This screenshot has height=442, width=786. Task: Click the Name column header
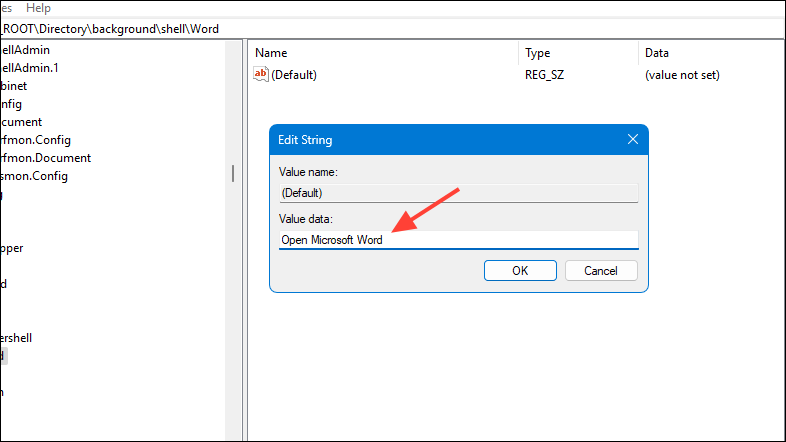click(271, 53)
